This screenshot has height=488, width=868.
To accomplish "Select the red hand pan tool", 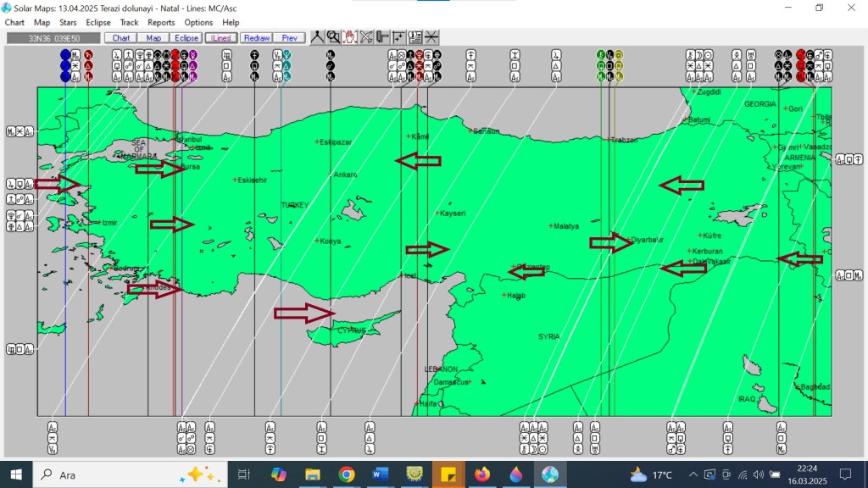I will 349,37.
